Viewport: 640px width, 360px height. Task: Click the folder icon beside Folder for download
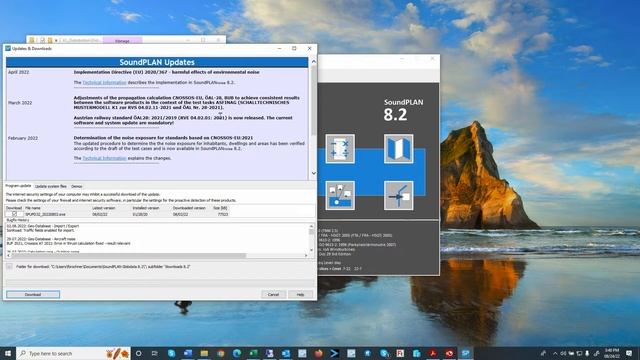9,267
